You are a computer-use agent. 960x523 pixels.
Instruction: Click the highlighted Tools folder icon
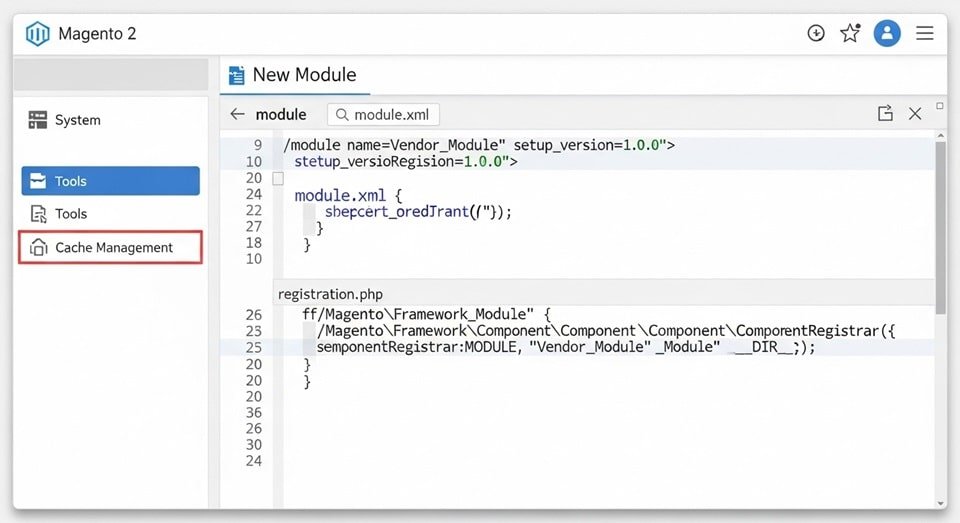tap(38, 181)
